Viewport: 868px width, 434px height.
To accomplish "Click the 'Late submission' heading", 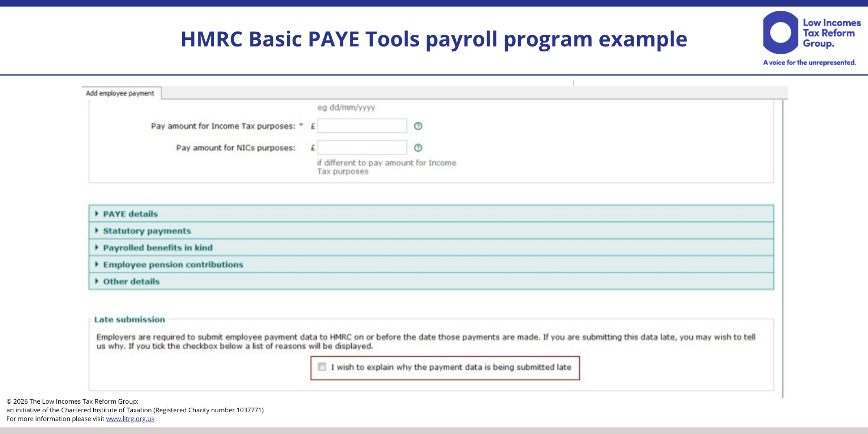I will pos(129,319).
